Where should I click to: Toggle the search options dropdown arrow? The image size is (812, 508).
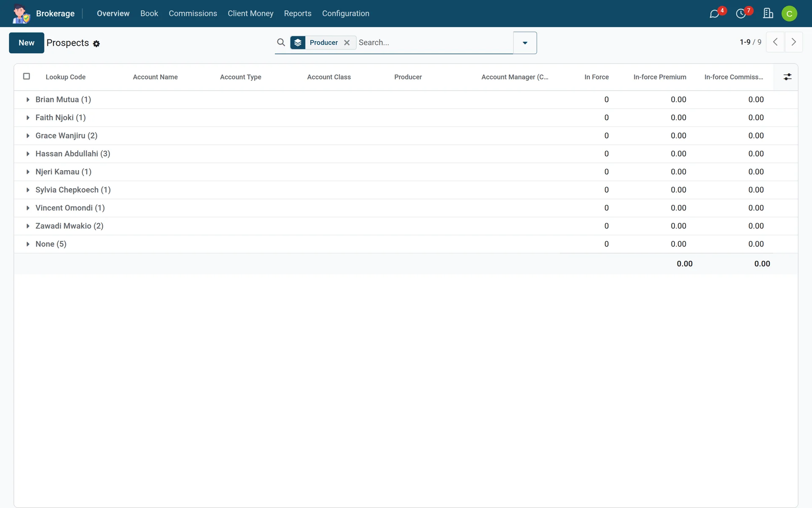click(525, 43)
